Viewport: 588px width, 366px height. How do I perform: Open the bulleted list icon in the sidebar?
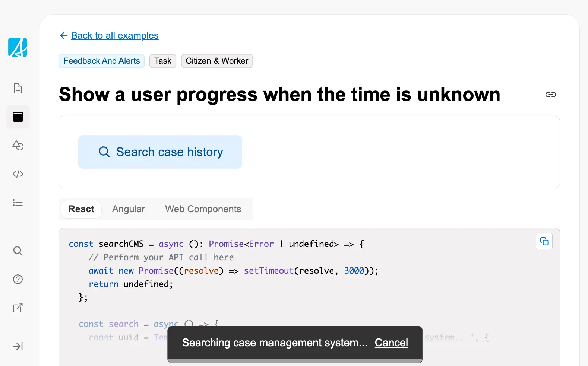click(18, 203)
